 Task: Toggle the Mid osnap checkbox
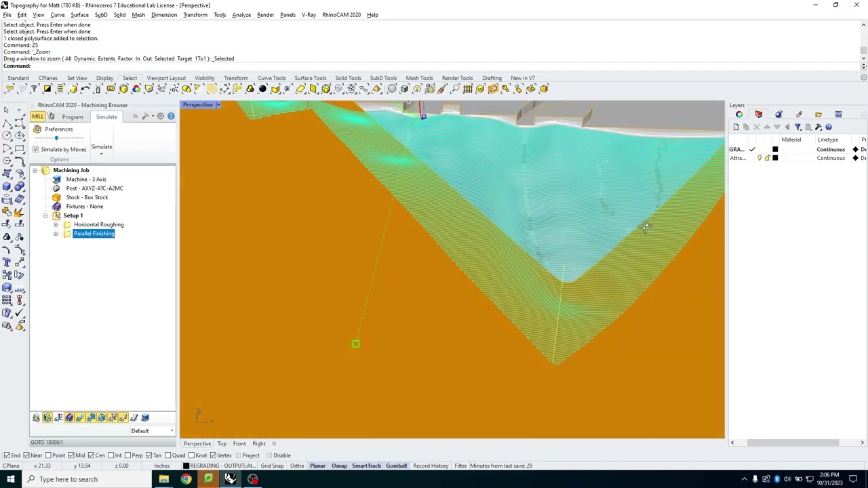(72, 455)
